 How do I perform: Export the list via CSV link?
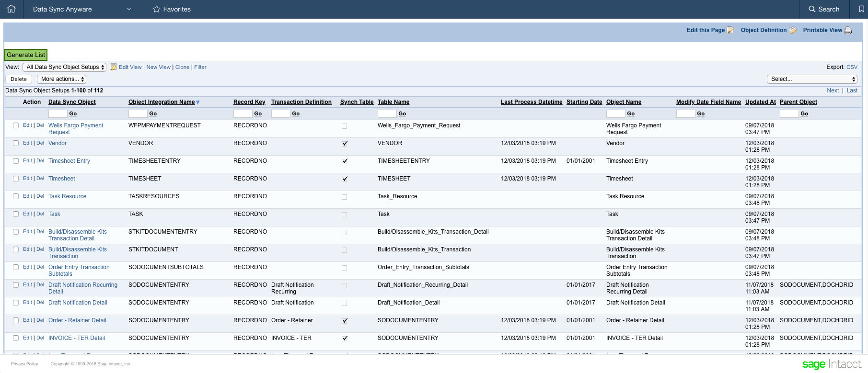[x=852, y=67]
